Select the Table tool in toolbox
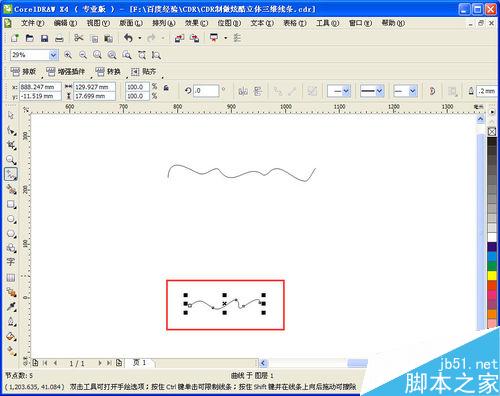The image size is (500, 396). pyautogui.click(x=11, y=277)
